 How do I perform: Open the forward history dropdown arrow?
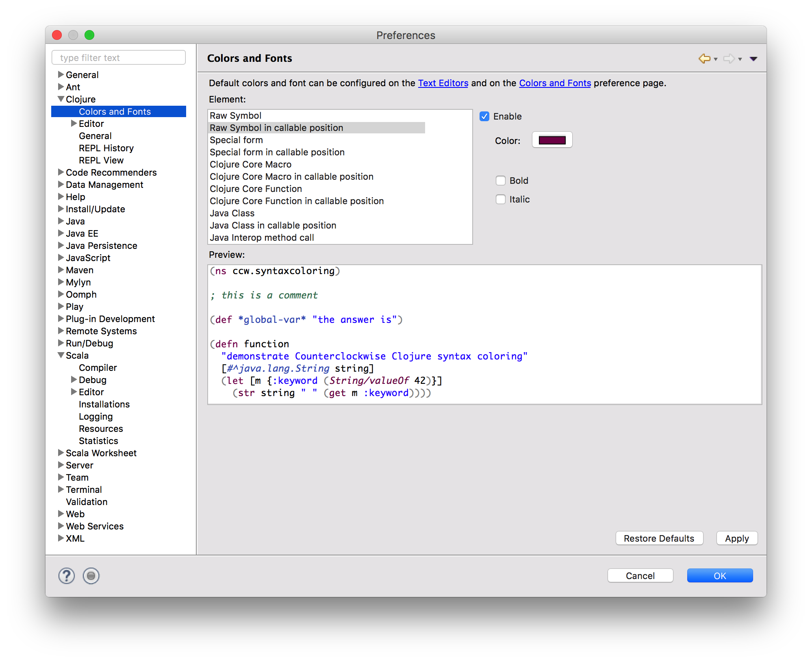coord(740,59)
